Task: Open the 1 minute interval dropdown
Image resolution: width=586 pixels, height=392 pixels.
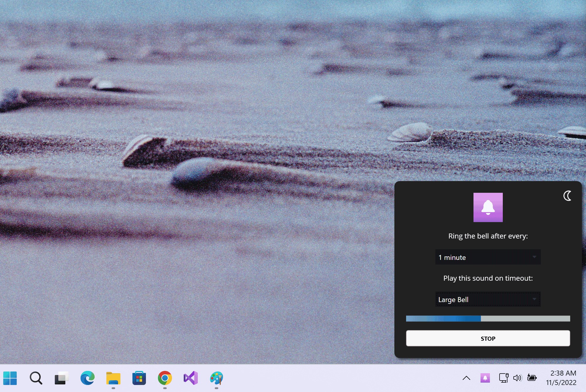Action: tap(488, 257)
